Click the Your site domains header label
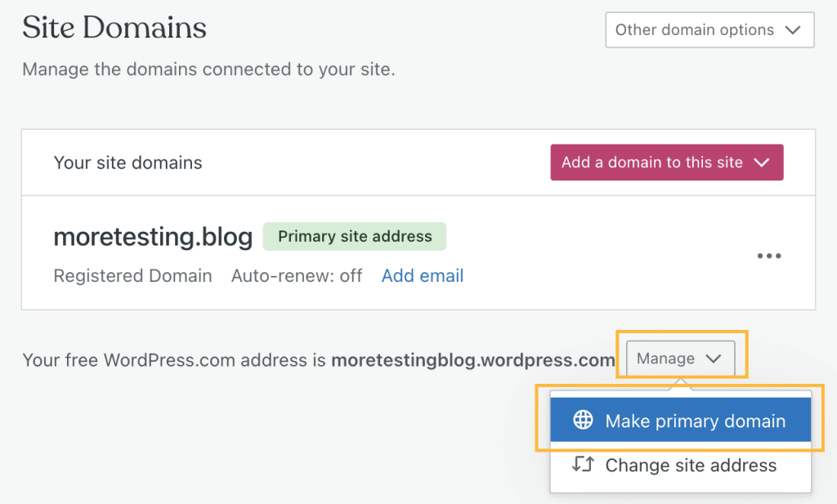Screen dimensions: 837x504 [x=128, y=163]
